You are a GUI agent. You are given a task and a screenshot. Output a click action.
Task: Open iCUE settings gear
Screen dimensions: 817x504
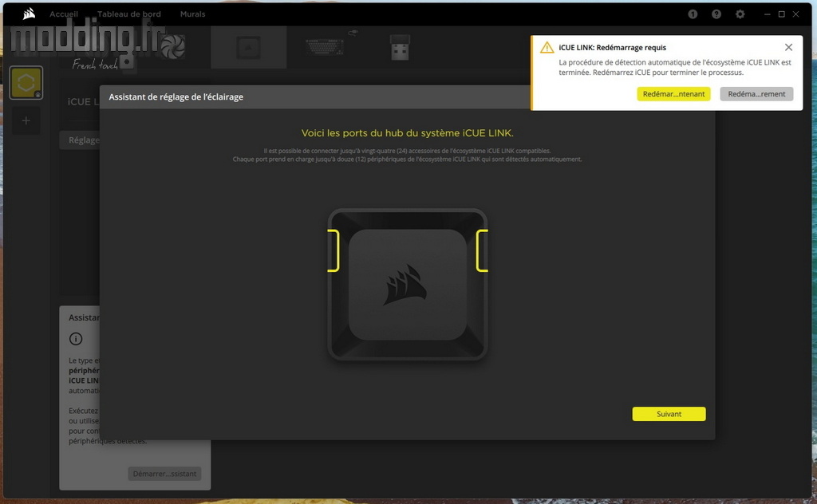(x=740, y=14)
